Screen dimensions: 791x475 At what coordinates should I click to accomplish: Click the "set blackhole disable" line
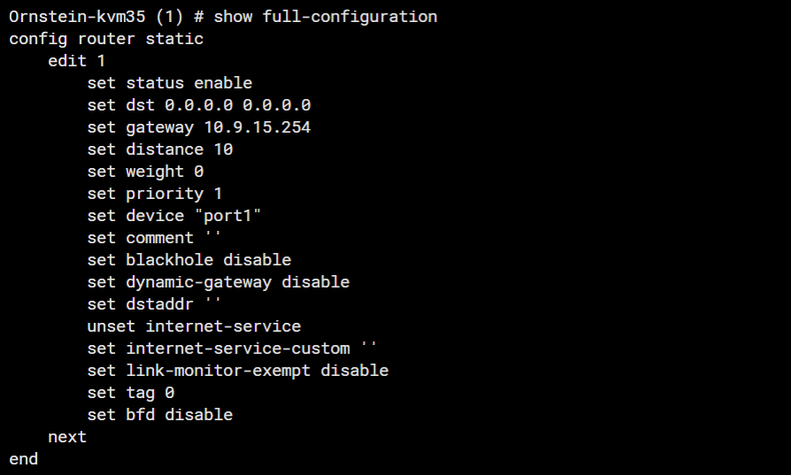point(189,260)
